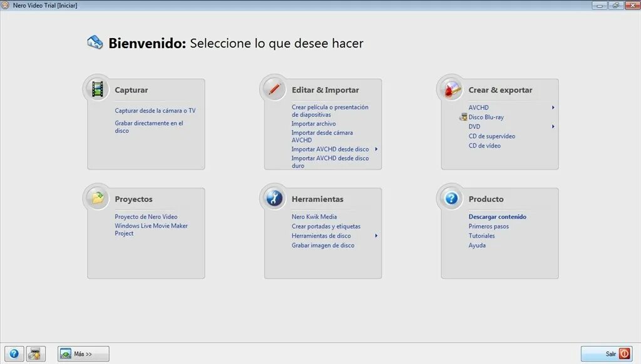Click the Más >> button

click(83, 354)
